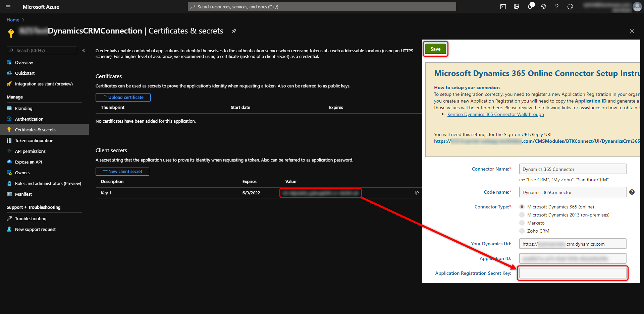Select the Marketo connector type

(x=522, y=223)
